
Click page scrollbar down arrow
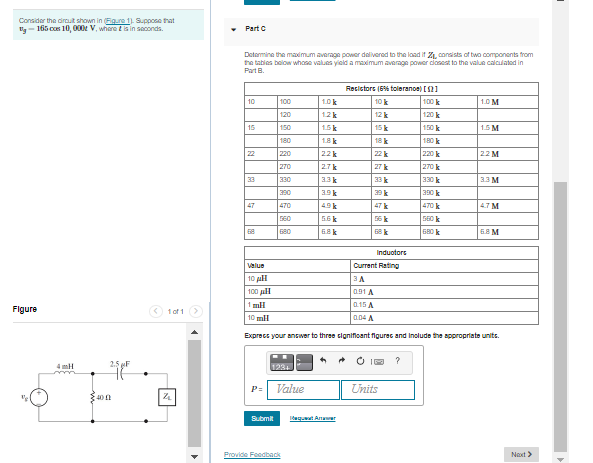(560, 460)
